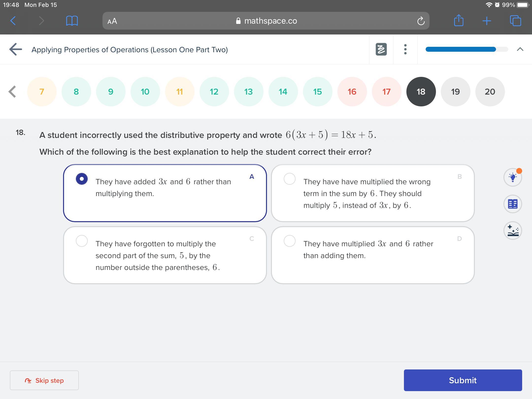
Task: Go to question 19
Action: click(x=455, y=92)
